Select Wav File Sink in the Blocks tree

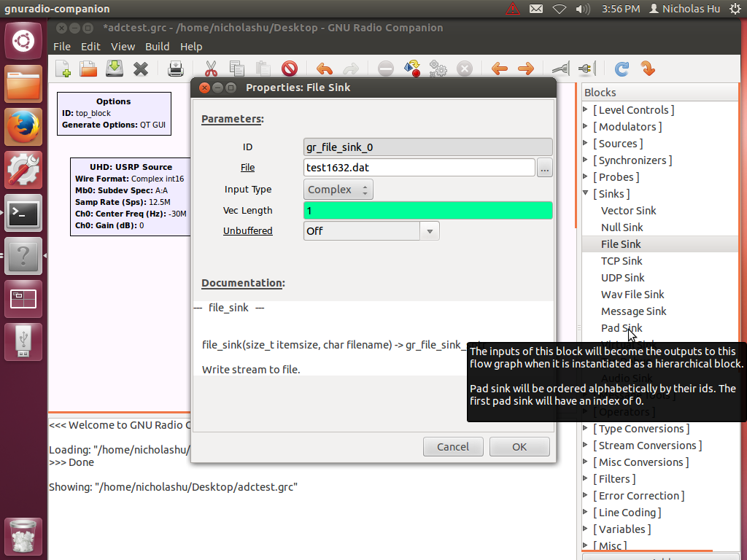(632, 295)
